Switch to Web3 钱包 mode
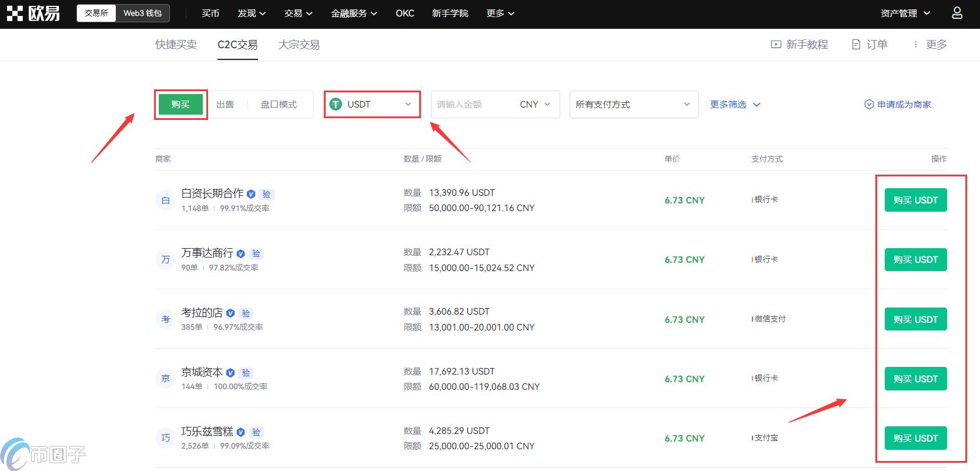Image resolution: width=980 pixels, height=471 pixels. tap(142, 13)
